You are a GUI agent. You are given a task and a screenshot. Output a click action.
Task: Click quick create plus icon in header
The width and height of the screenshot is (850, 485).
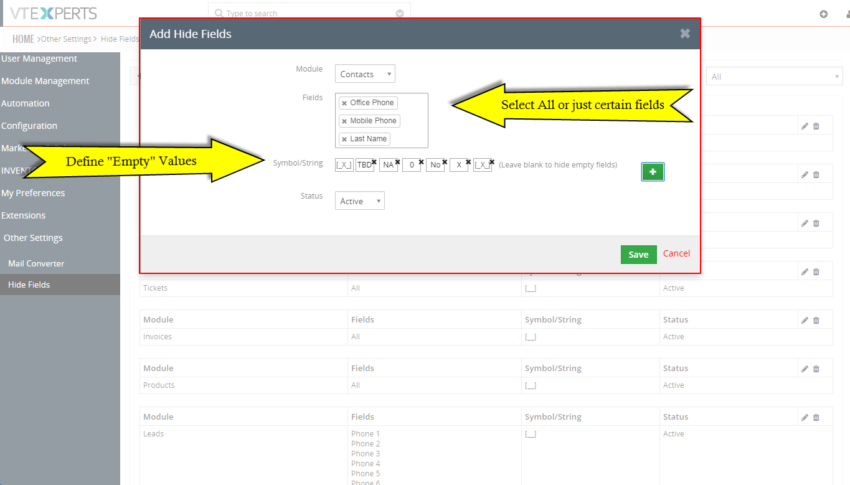(x=823, y=14)
